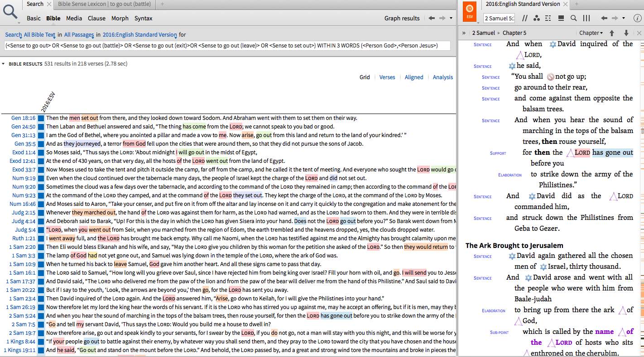
Task: Switch to Basic search type
Action: click(x=34, y=19)
